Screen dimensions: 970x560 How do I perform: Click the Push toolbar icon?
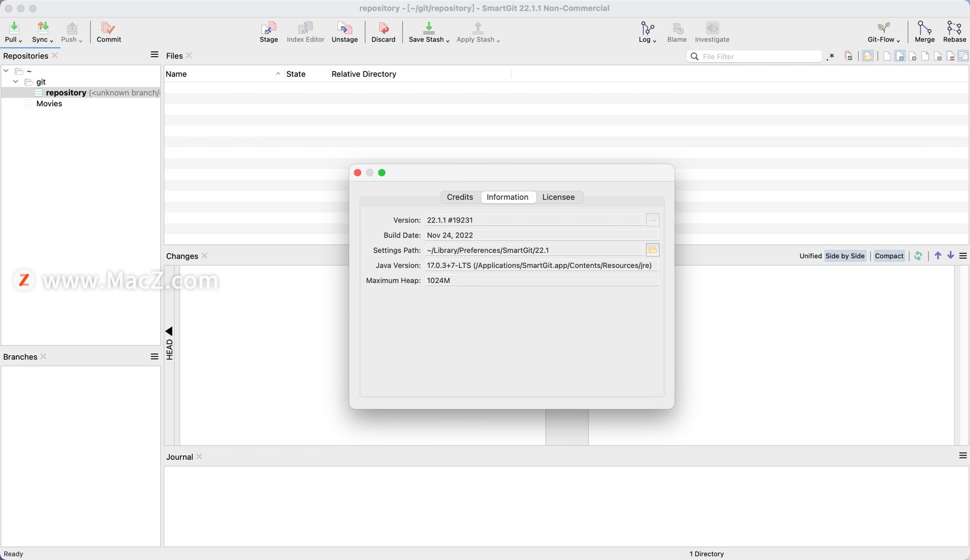(x=72, y=28)
